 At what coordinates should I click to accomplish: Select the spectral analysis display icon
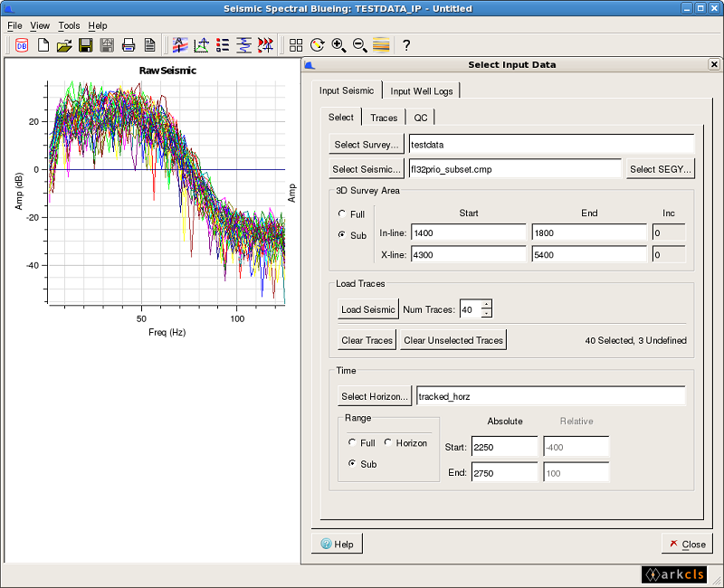point(179,44)
